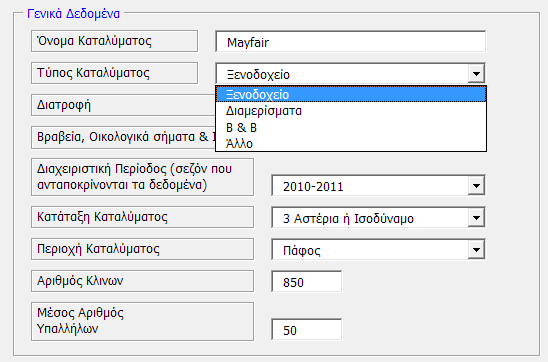Click the Όνομα Καταλύματος label
Viewport: 548px width, 362px height.
pos(114,41)
